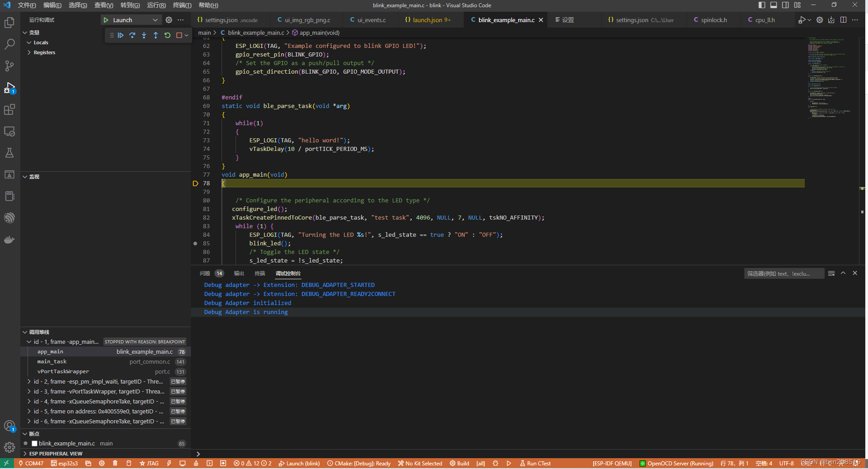Toggle the Testing beaker view
Image resolution: width=868 pixels, height=469 pixels.
[9, 153]
